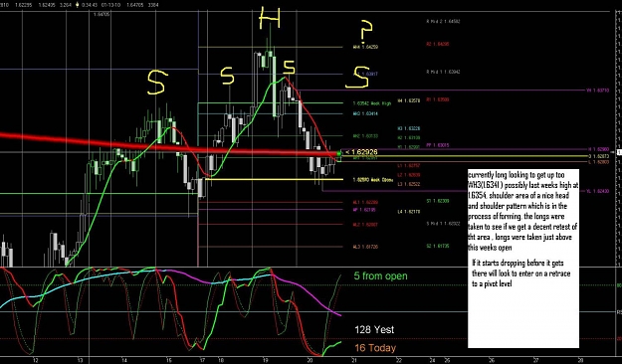The image size is (622, 364).
Task: Click the green marker at current price
Action: 339,153
